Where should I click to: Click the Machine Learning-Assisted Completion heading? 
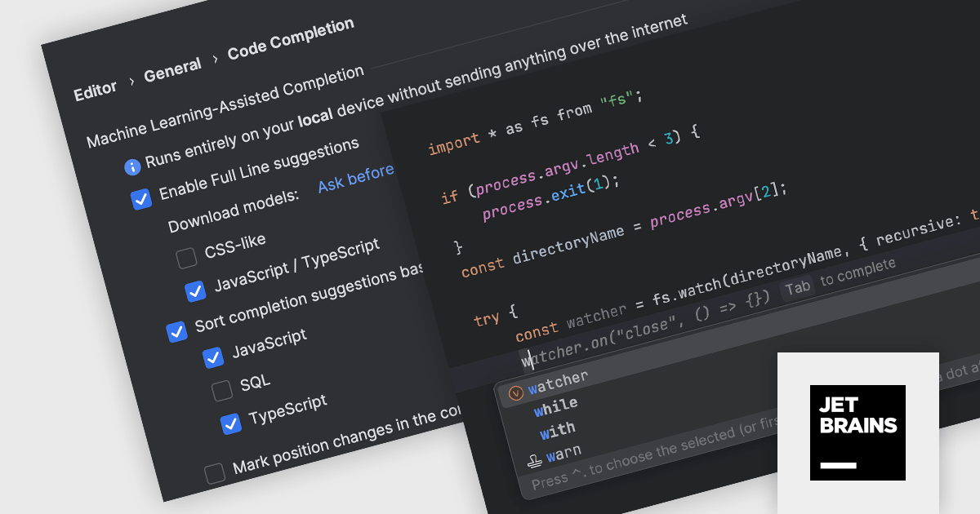[225, 107]
